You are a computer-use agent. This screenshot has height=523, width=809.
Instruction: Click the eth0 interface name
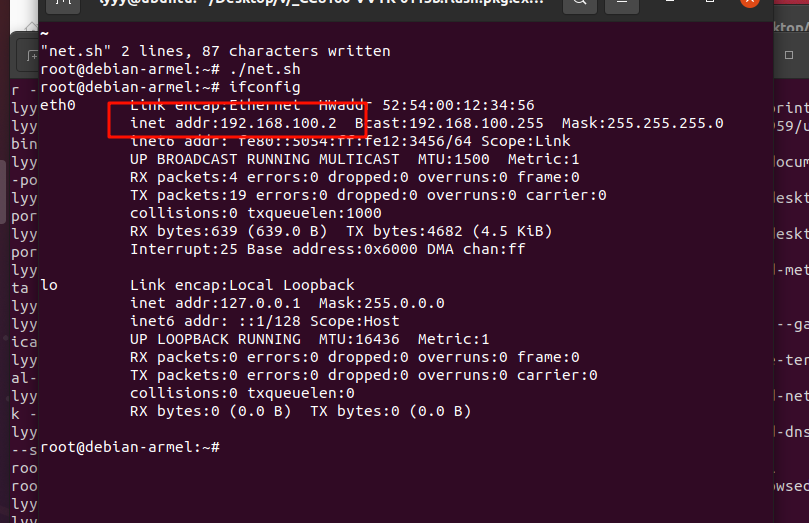[x=57, y=105]
